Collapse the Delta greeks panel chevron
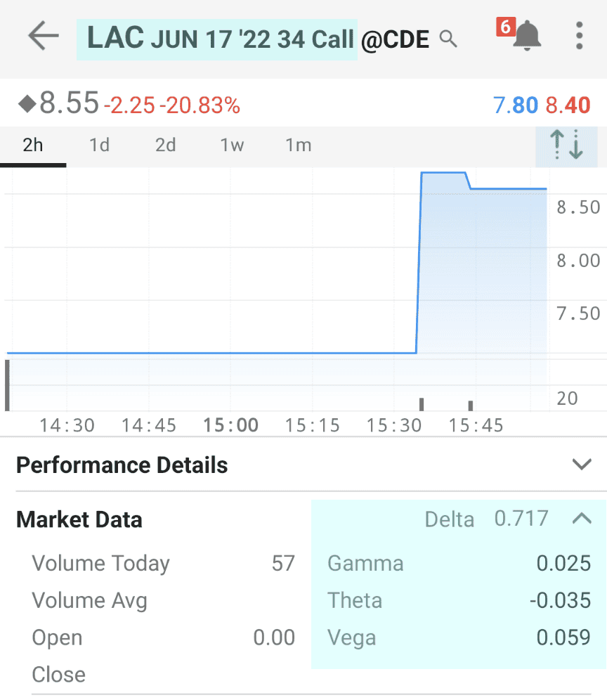Viewport: 607px width, 700px height. coord(582,519)
